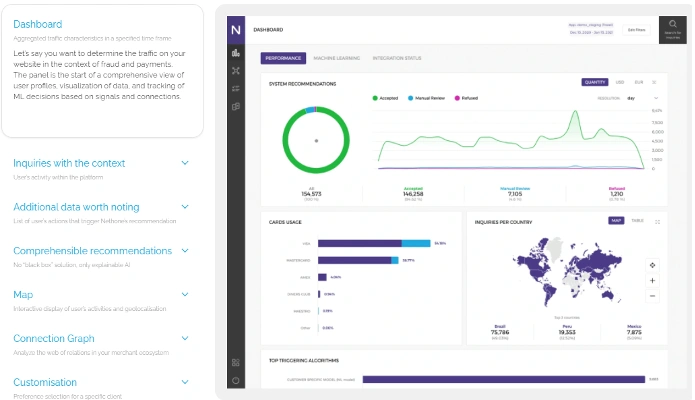Image resolution: width=695 pixels, height=400 pixels.
Task: Click the N logo in sidebar
Action: pos(236,30)
